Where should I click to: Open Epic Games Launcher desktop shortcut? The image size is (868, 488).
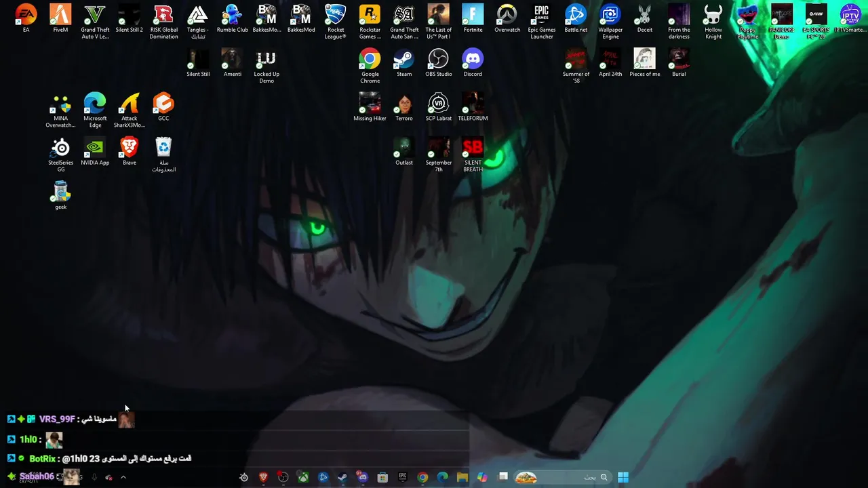(541, 22)
